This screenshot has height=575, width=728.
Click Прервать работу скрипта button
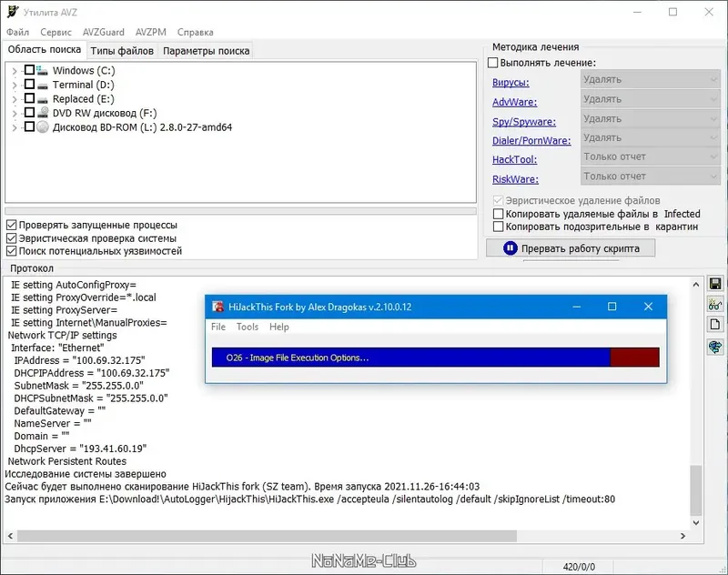click(571, 247)
